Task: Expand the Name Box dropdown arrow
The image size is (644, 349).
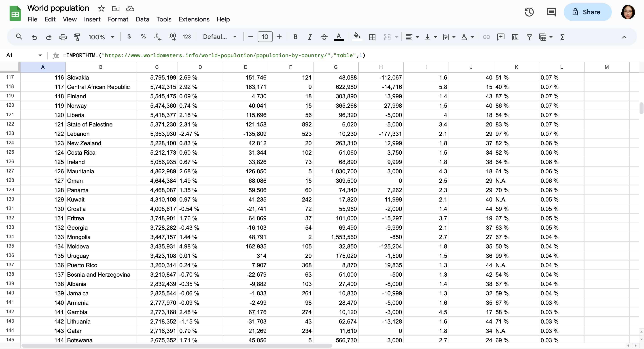Action: coord(40,55)
